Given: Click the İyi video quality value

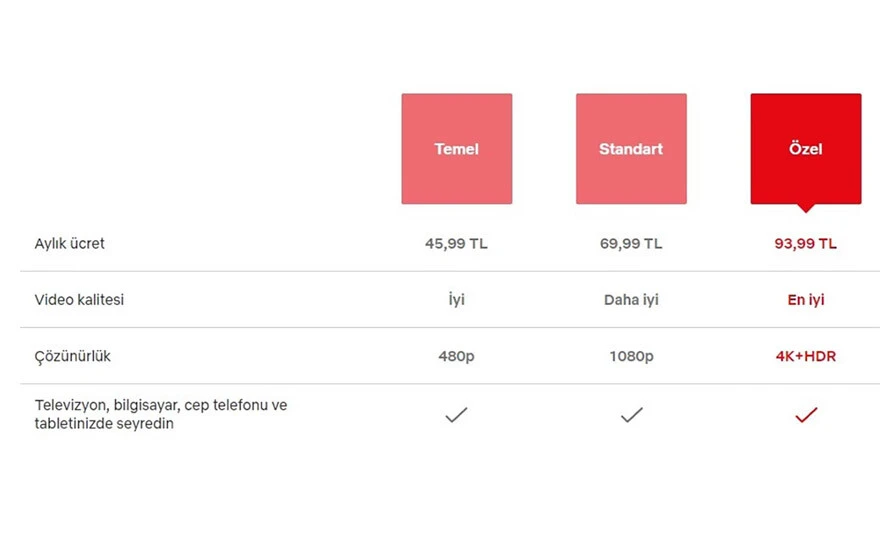Looking at the screenshot, I should 456,299.
